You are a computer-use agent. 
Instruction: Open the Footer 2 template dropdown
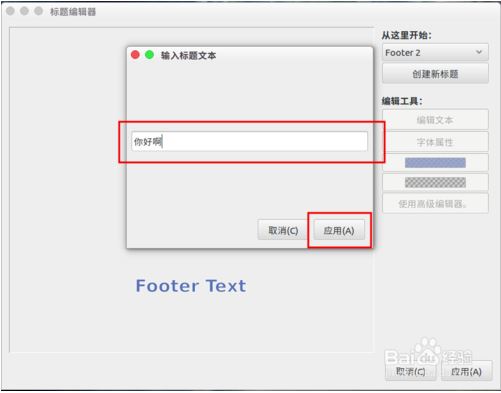[x=435, y=52]
